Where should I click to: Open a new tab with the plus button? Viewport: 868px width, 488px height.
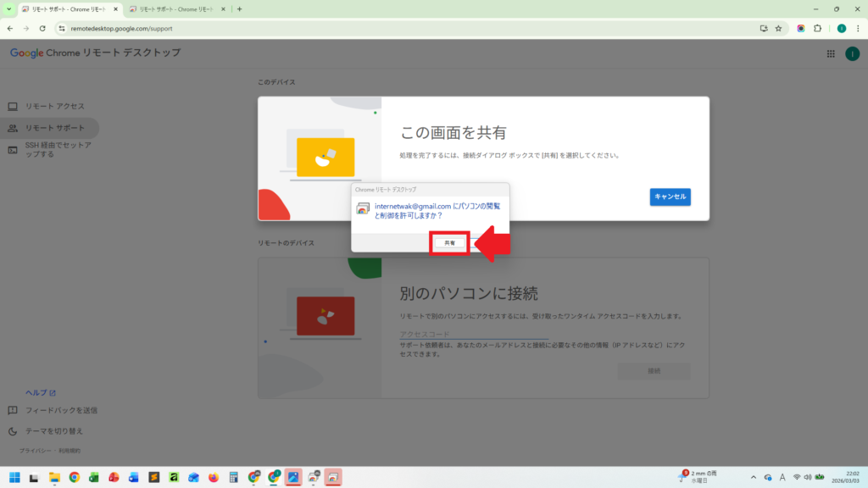point(240,9)
